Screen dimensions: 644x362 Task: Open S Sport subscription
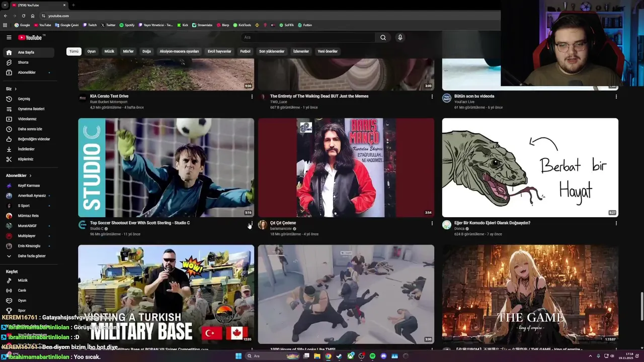29,206
